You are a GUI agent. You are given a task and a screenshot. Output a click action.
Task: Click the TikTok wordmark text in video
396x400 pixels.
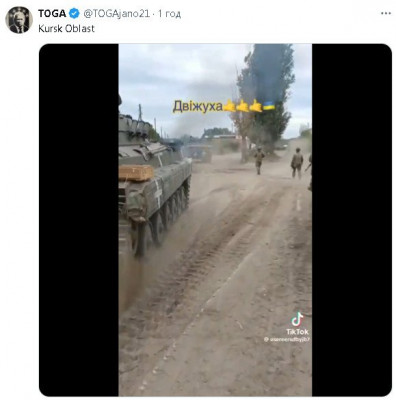297,332
